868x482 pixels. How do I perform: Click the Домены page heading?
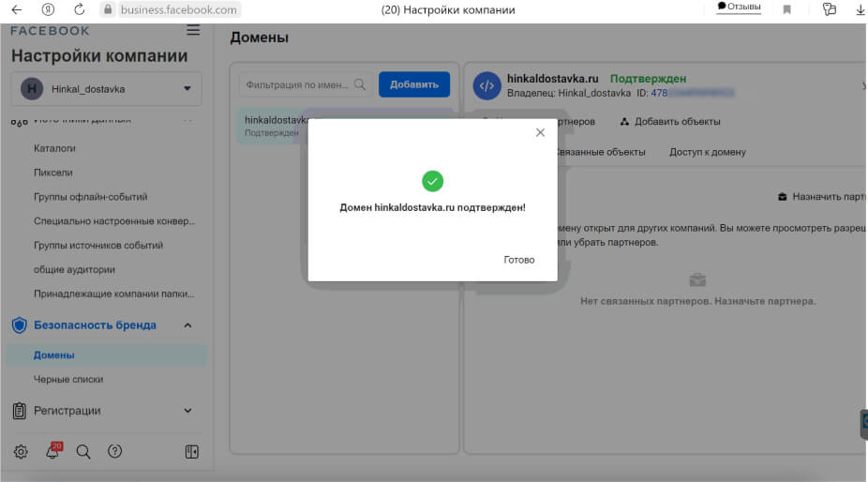pyautogui.click(x=259, y=38)
